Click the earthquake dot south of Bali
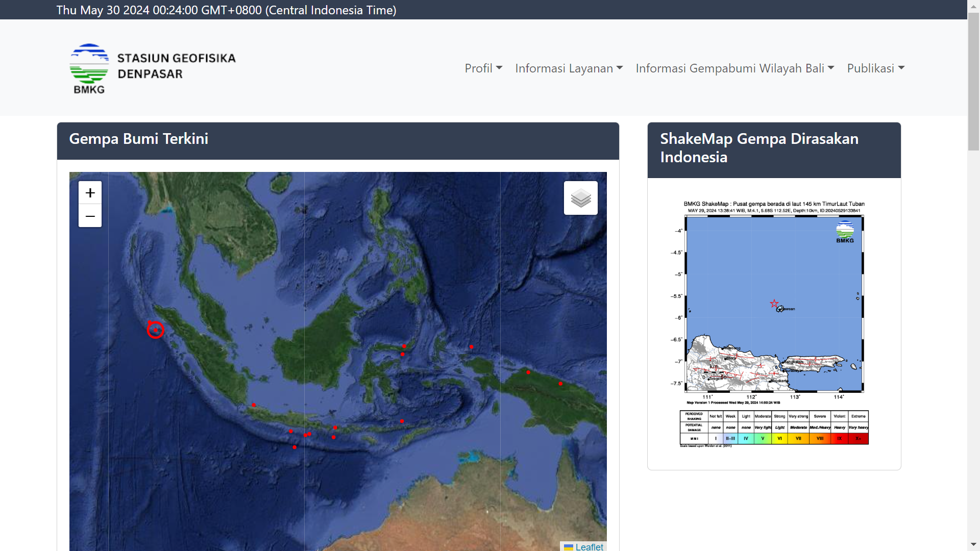This screenshot has height=551, width=980. 333,437
